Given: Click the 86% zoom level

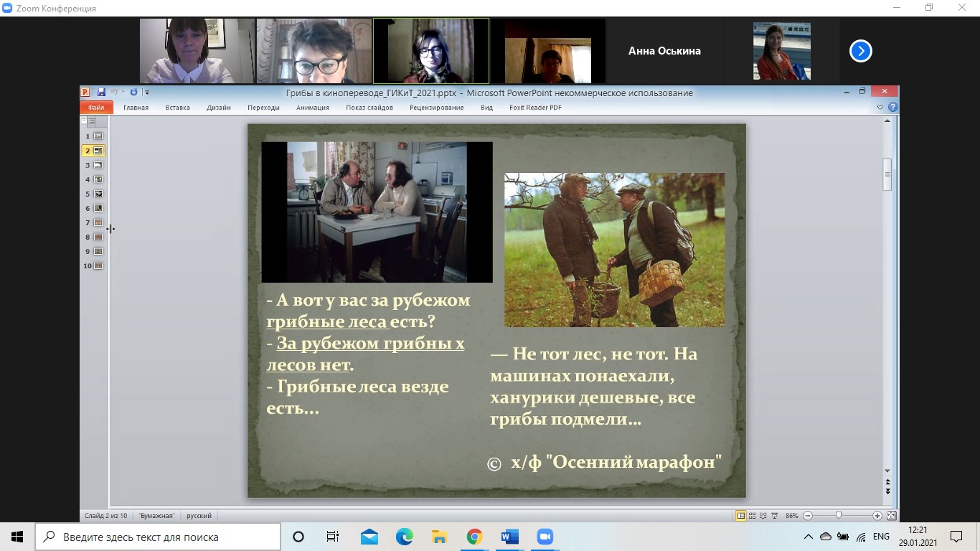Looking at the screenshot, I should (x=792, y=516).
